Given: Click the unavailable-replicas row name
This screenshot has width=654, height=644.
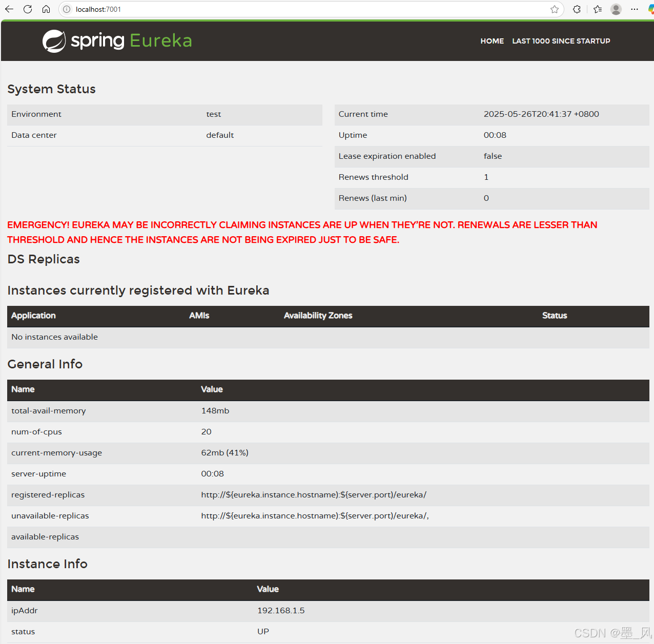Looking at the screenshot, I should pos(50,516).
